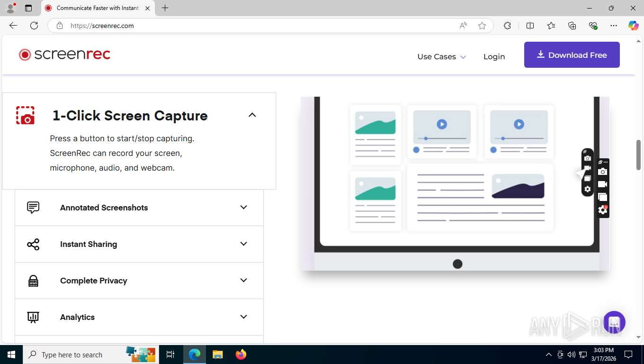Click the Analytics chart icon
The width and height of the screenshot is (644, 364).
(33, 317)
